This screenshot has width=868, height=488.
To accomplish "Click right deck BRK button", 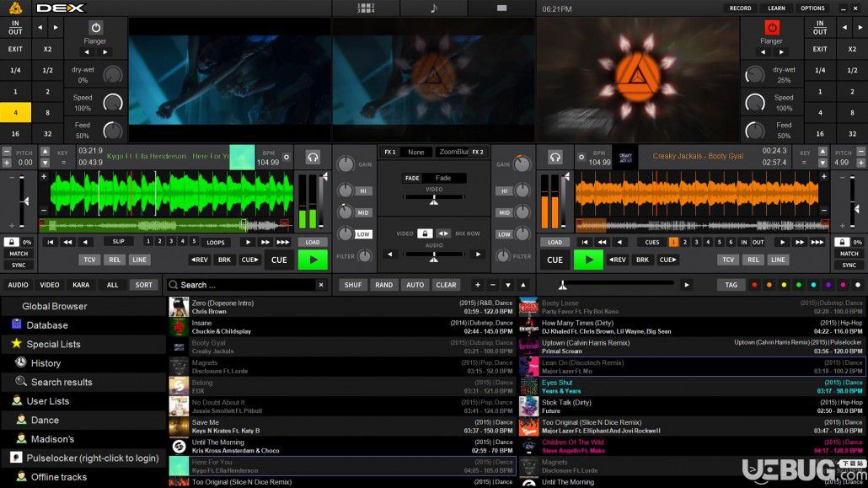I will coord(642,260).
